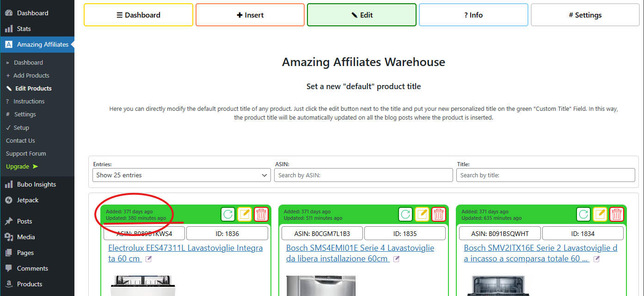Click the Pages icon in sidebar
Screen dimensions: 644x296
pyautogui.click(x=9, y=253)
